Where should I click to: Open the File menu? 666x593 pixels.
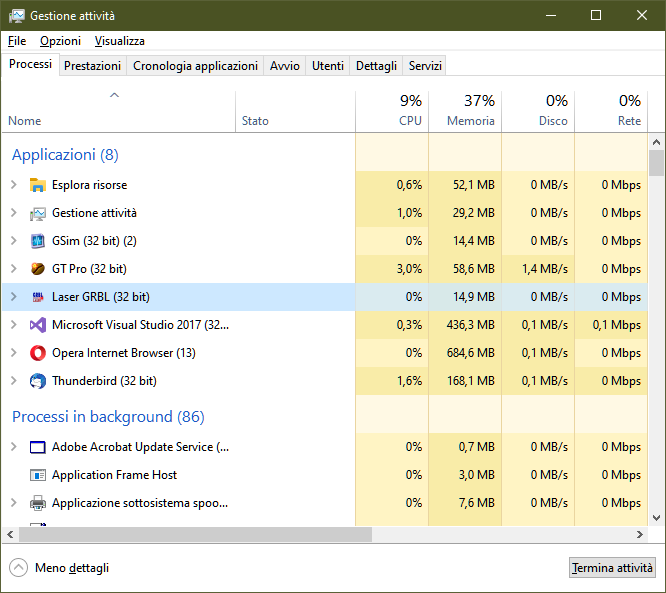(17, 41)
